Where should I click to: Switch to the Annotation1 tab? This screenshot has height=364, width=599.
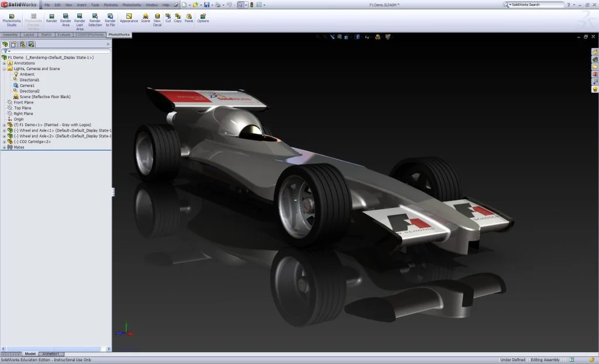click(50, 353)
